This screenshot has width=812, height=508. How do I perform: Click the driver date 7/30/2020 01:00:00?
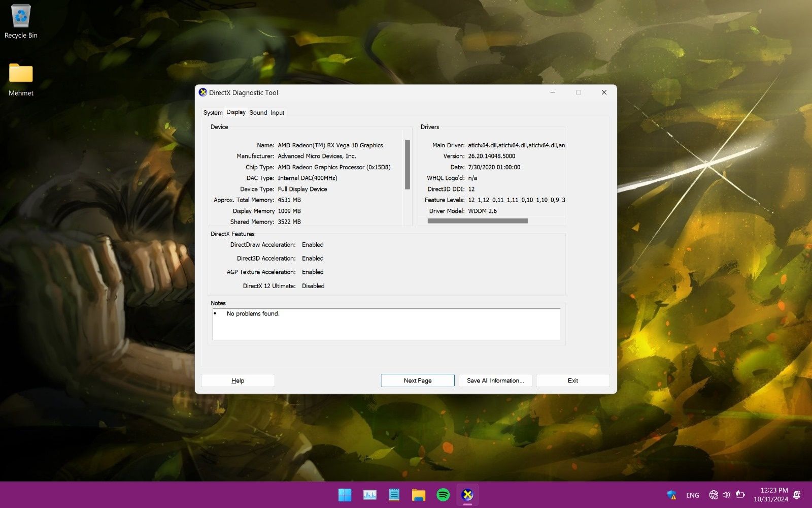click(494, 167)
